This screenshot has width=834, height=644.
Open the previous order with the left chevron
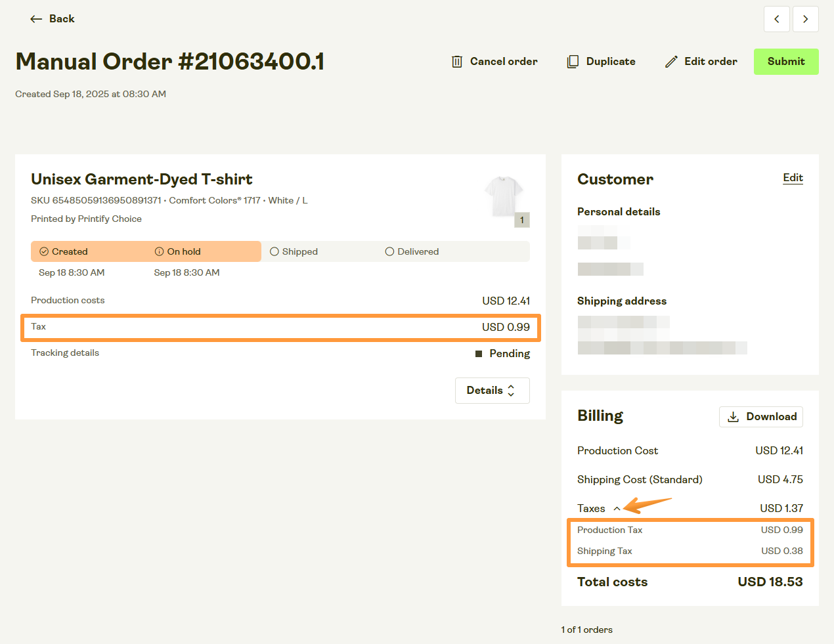coord(776,18)
